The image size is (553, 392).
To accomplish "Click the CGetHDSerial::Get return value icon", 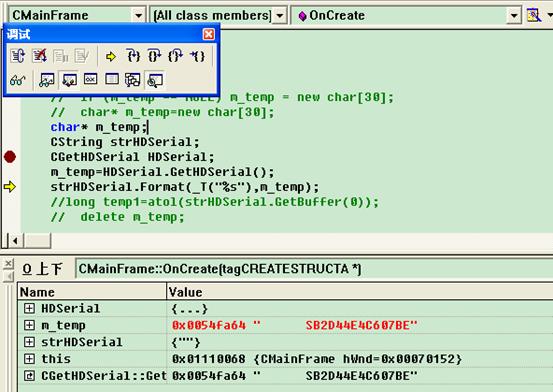I will click(29, 376).
